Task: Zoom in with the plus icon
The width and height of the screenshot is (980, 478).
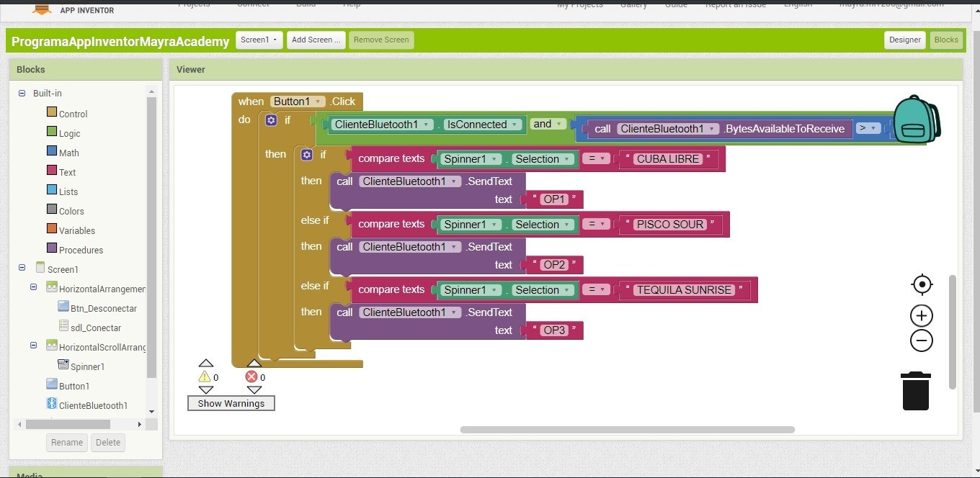Action: pyautogui.click(x=922, y=316)
